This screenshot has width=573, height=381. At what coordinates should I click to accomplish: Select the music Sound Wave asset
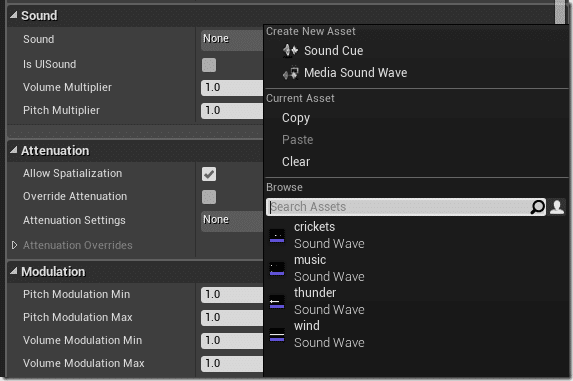[416, 268]
